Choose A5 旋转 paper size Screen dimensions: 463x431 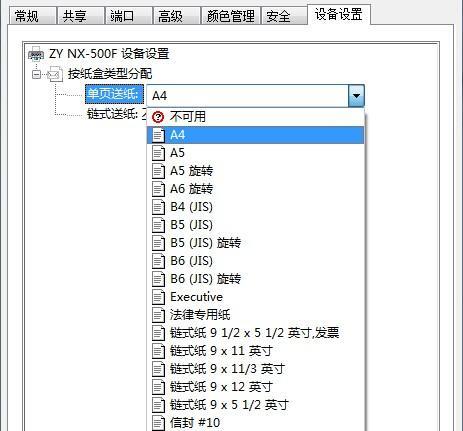coord(256,171)
